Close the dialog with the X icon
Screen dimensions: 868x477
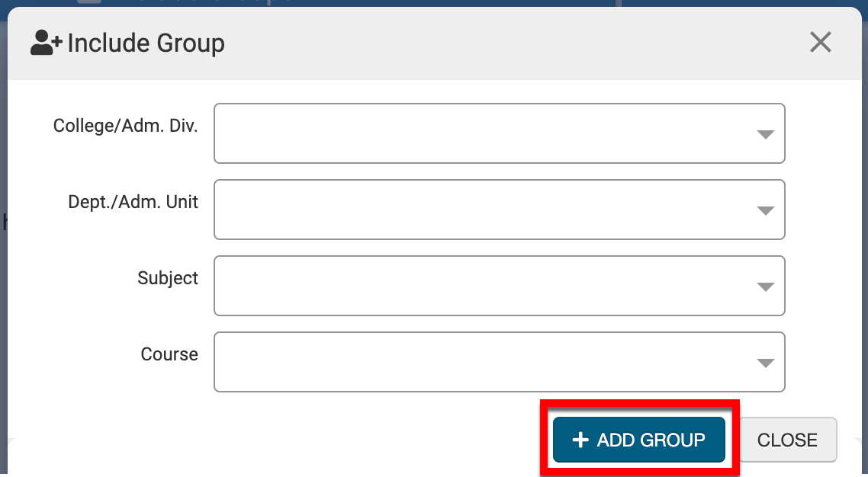(820, 42)
